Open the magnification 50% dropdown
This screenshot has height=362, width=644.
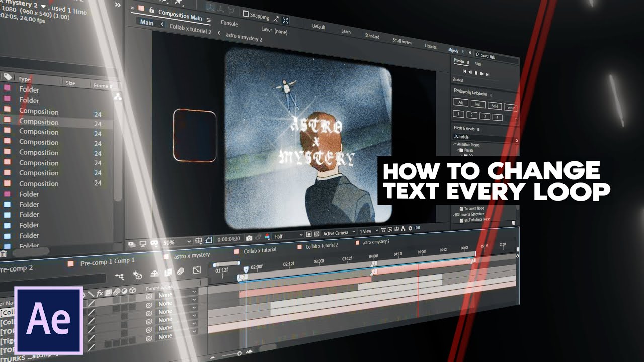point(177,242)
